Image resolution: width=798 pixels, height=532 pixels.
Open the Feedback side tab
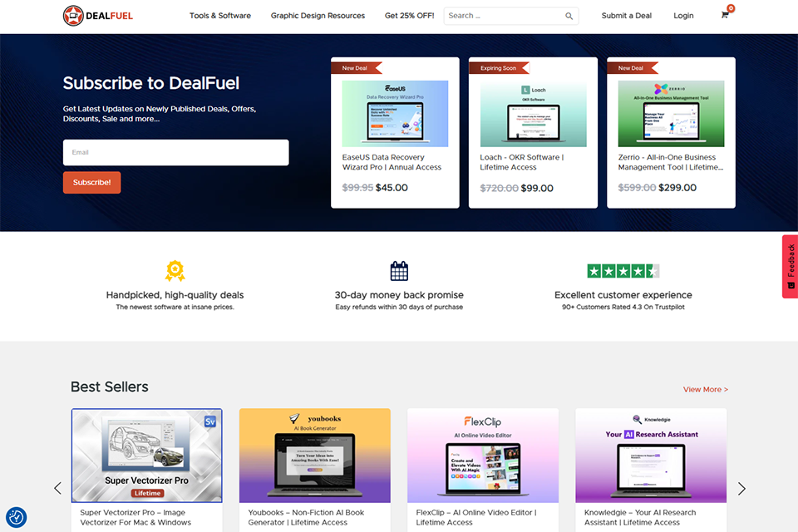click(x=790, y=266)
